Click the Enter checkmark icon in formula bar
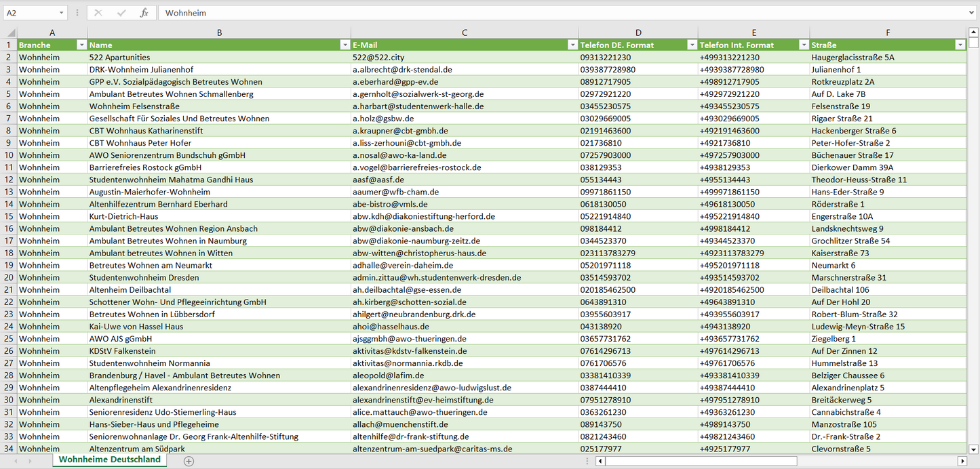This screenshot has width=980, height=469. click(121, 13)
